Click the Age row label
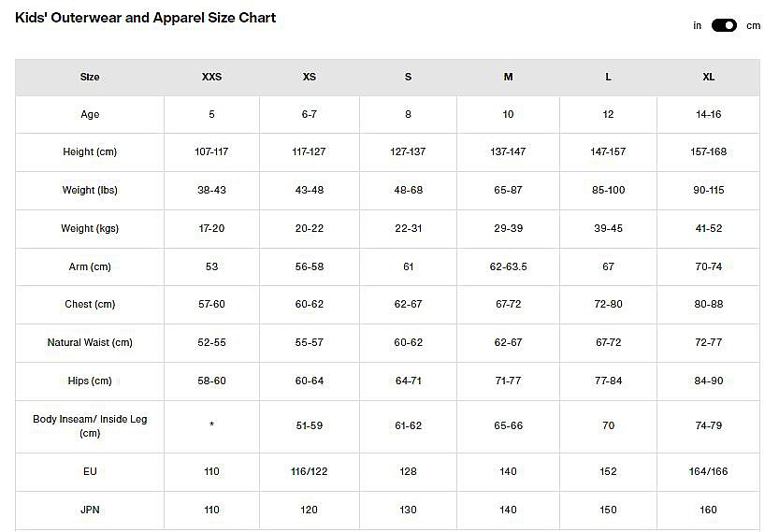 coord(90,114)
